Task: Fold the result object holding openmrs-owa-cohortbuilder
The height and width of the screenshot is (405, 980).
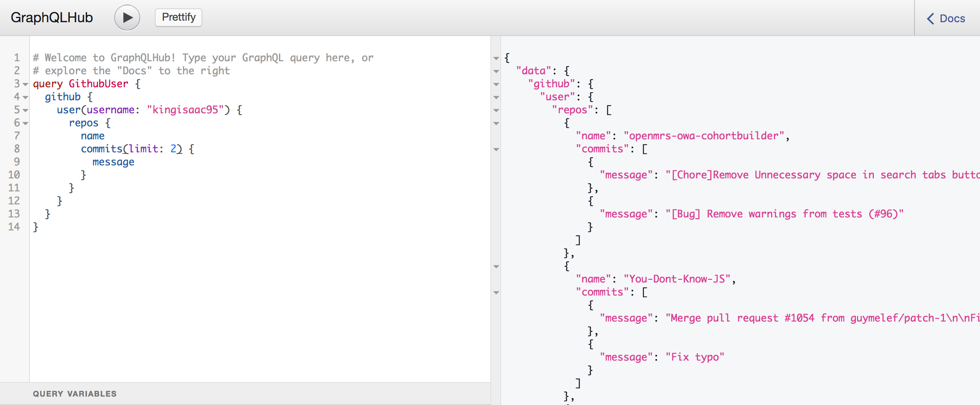Action: [496, 124]
